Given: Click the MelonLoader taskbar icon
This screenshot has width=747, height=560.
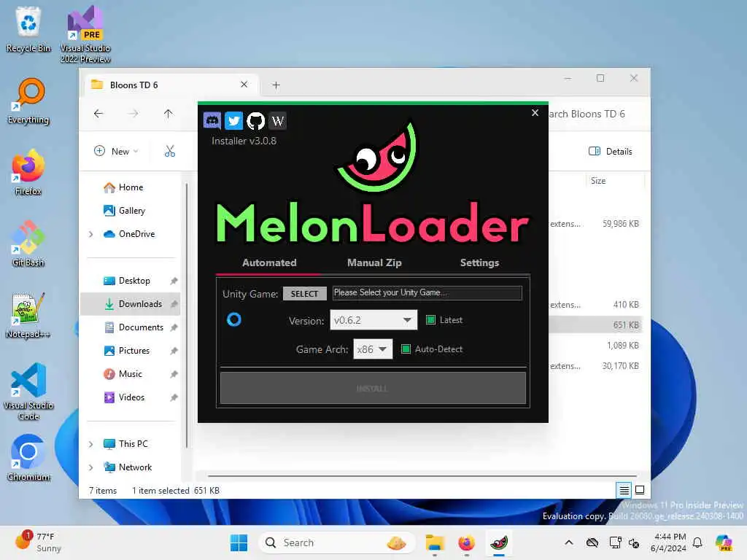Looking at the screenshot, I should click(499, 542).
